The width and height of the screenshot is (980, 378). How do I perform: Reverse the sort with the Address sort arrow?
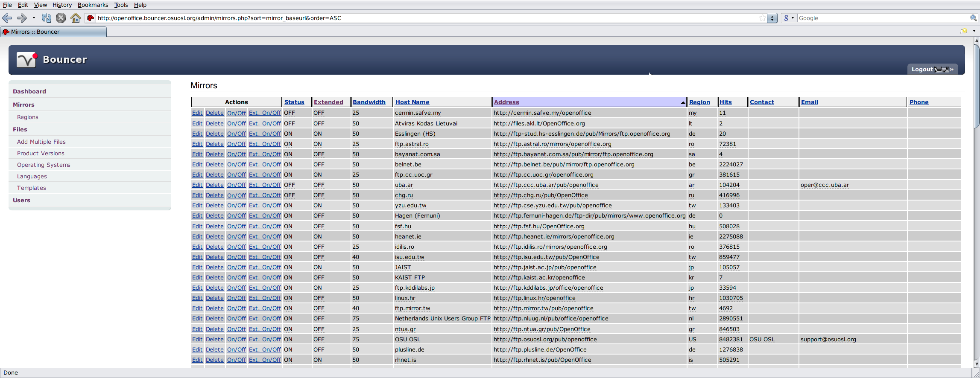pyautogui.click(x=683, y=102)
